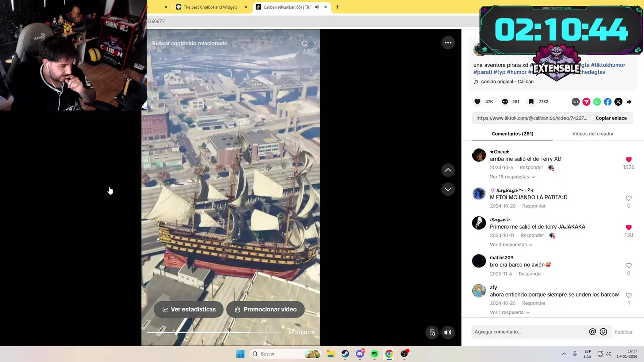
Task: Open more share options arrow
Action: pos(629,102)
